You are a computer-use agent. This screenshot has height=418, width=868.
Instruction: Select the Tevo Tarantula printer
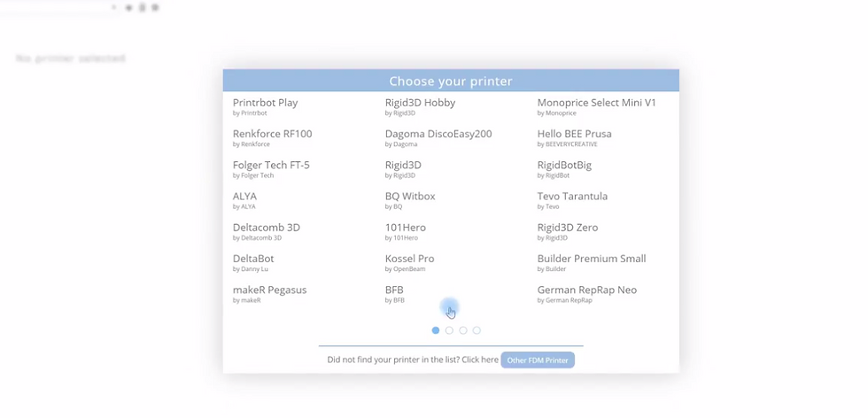click(x=572, y=200)
